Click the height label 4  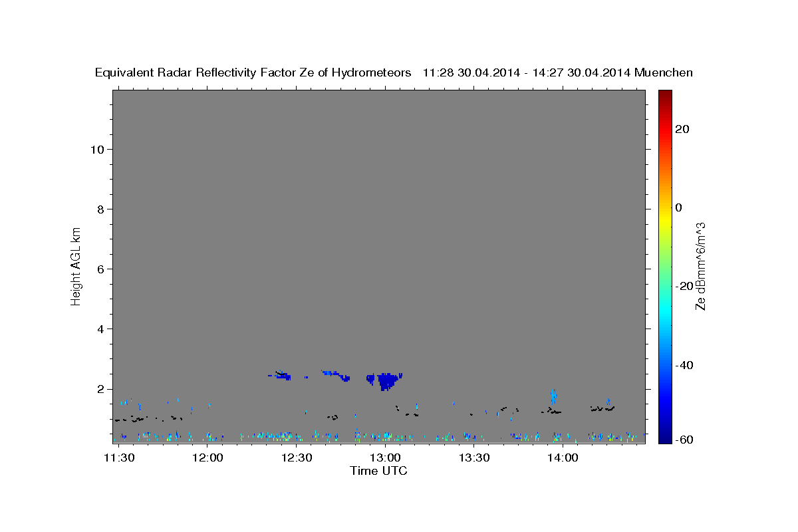(100, 329)
